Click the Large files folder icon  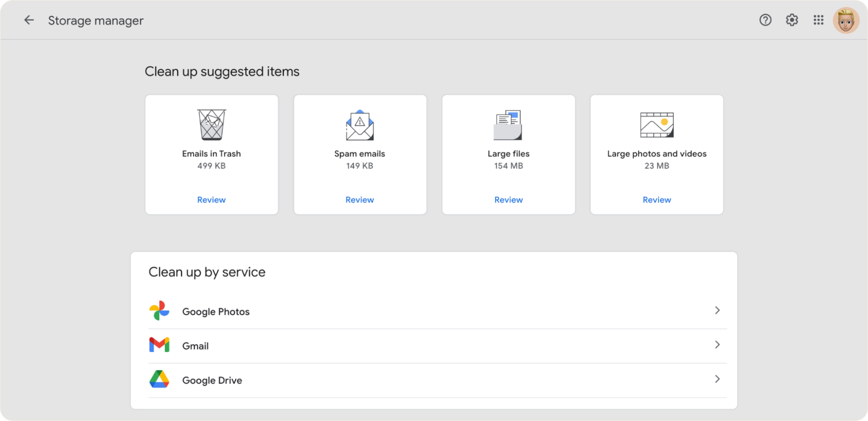(508, 124)
